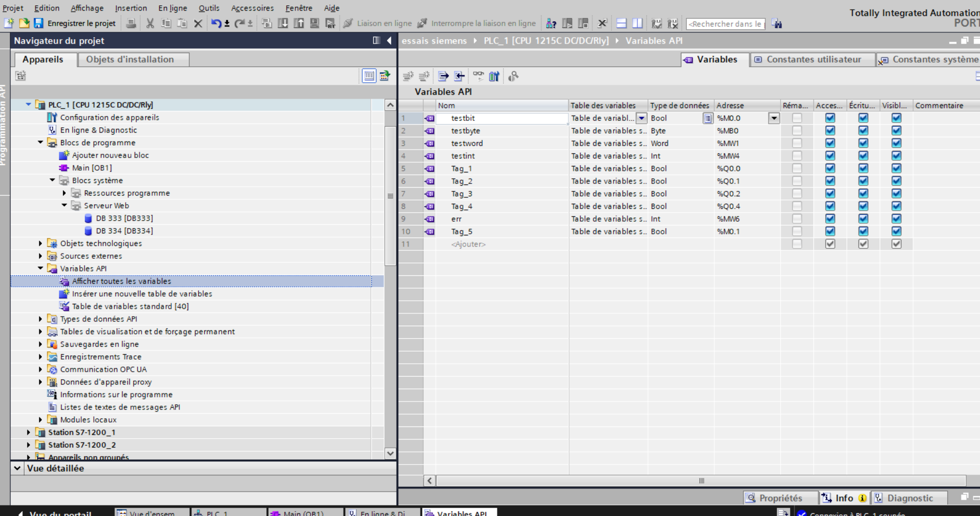Image resolution: width=980 pixels, height=516 pixels.
Task: Open Table de variables standard [40]
Action: (130, 307)
